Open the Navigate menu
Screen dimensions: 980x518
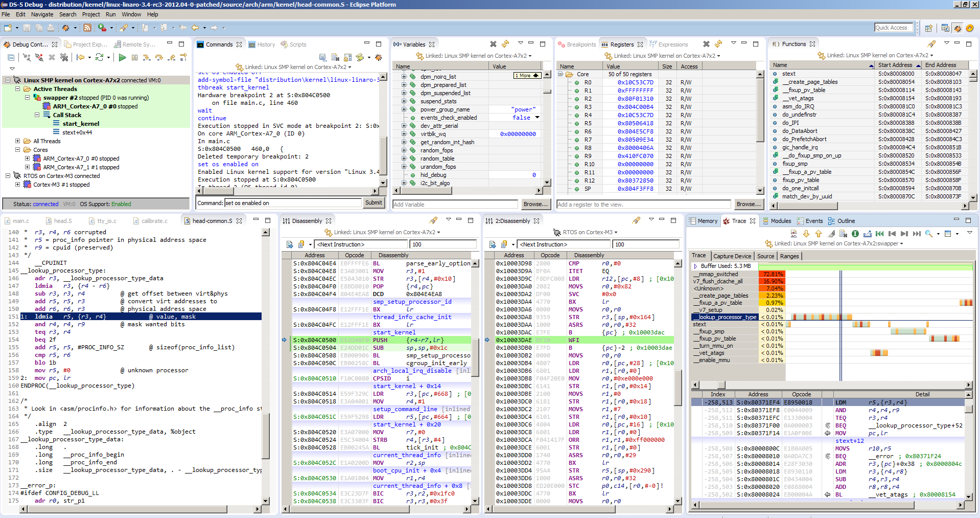click(42, 14)
